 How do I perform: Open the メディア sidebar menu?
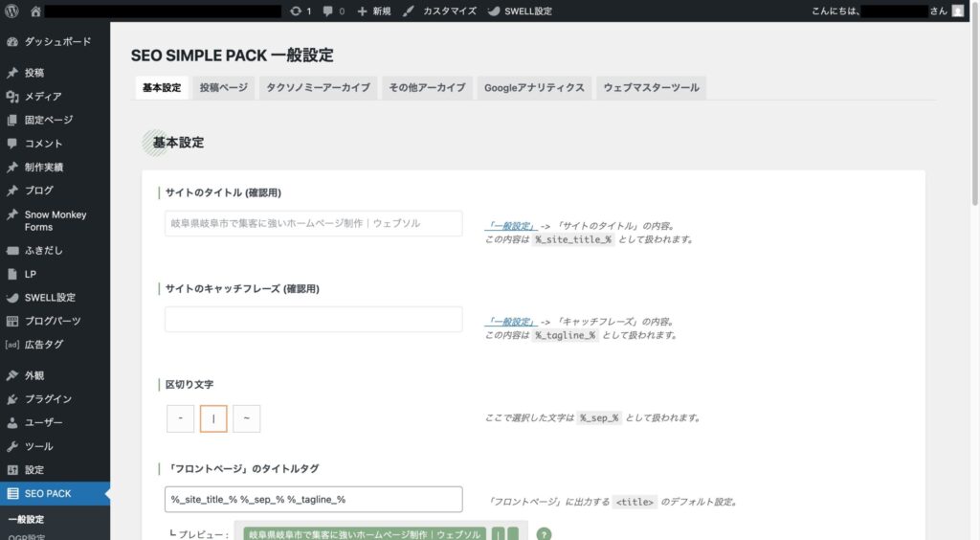tap(43, 97)
